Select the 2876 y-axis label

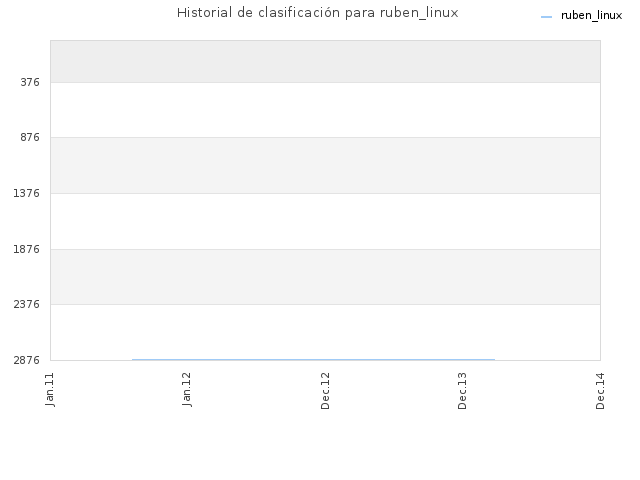[x=27, y=360]
